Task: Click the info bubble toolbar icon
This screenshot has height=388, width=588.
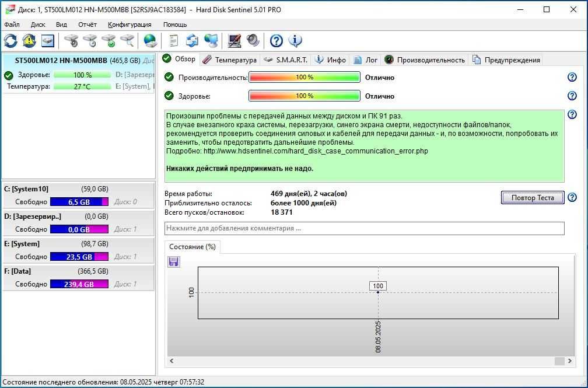Action: [295, 40]
